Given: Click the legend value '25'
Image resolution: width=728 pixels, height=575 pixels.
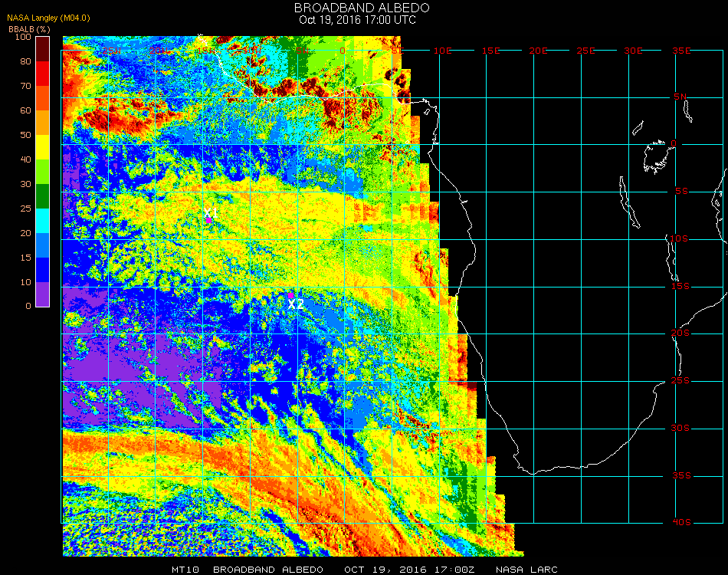Looking at the screenshot, I should click(25, 209).
